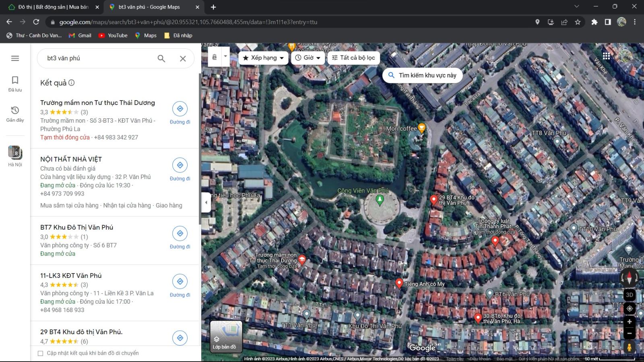The width and height of the screenshot is (644, 362).
Task: Open the Hà Nội recent thumbnail
Action: coord(15,156)
